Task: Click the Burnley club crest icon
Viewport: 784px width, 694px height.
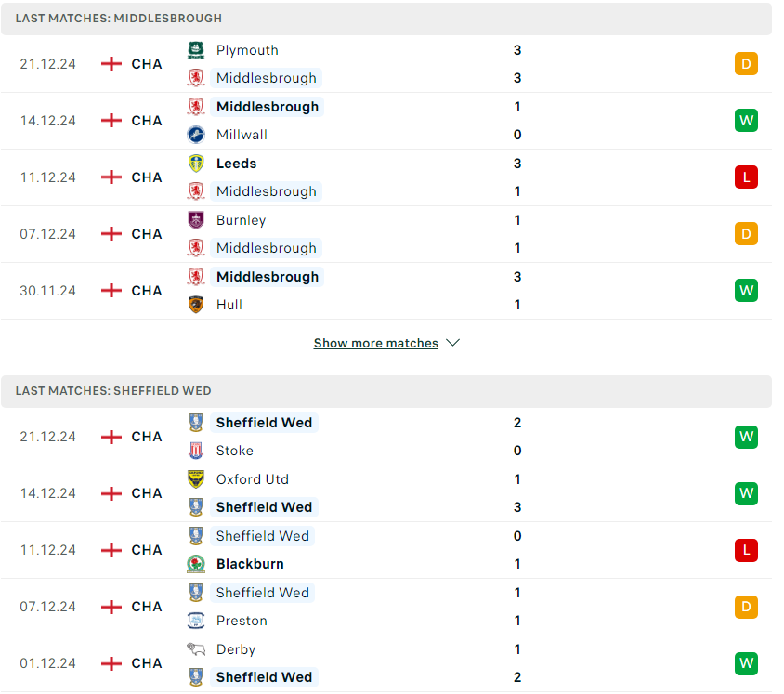Action: point(196,220)
